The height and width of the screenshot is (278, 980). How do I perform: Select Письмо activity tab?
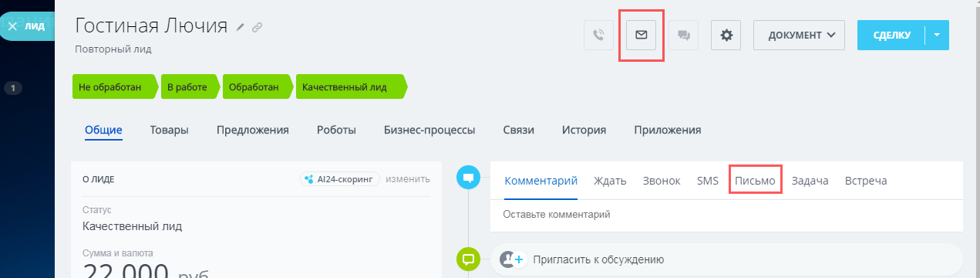pyautogui.click(x=756, y=181)
